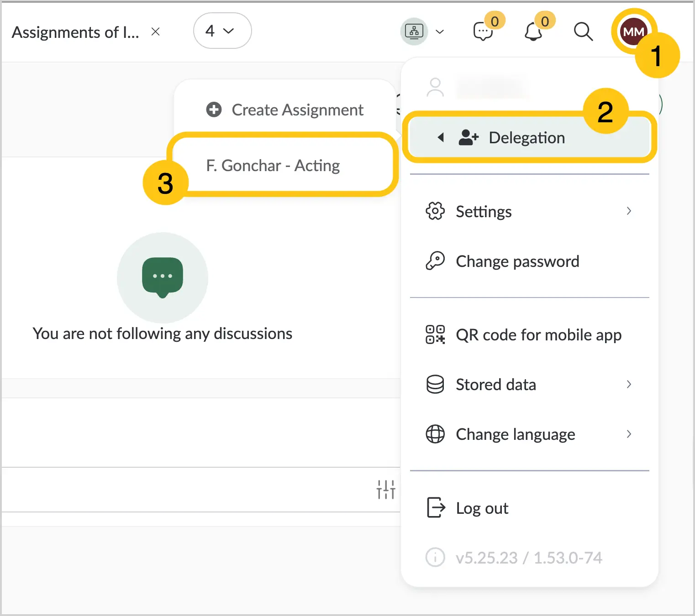
Task: Expand Change language submenu chevron
Action: pyautogui.click(x=629, y=434)
